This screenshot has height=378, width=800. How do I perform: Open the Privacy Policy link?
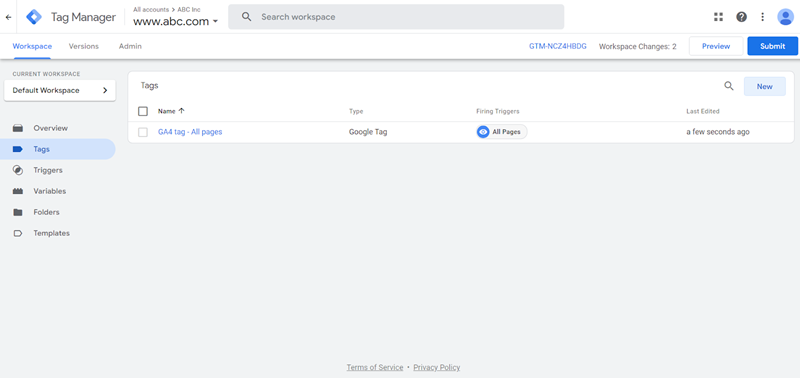tap(437, 367)
